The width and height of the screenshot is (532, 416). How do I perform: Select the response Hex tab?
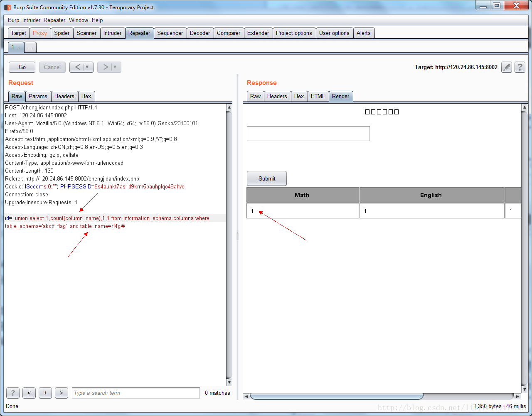point(299,96)
